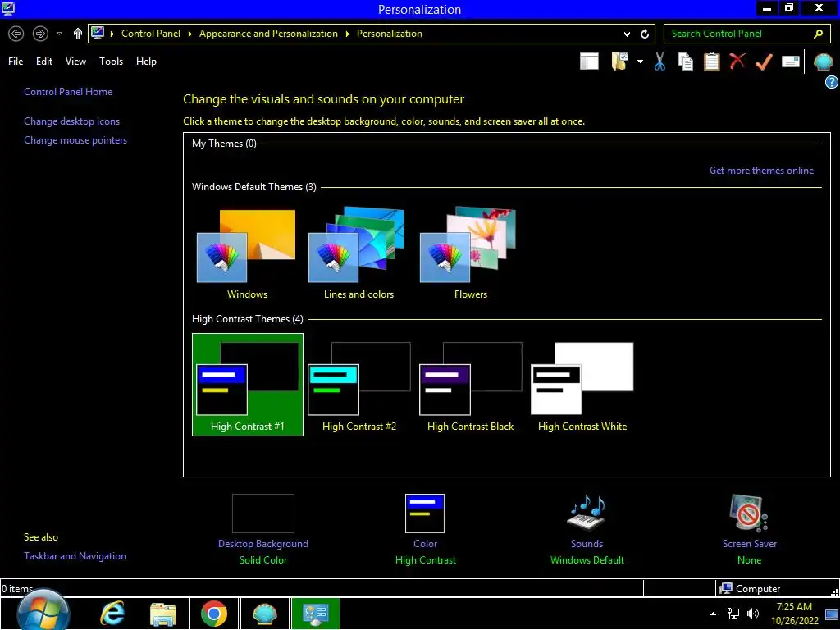Open the File menu

[16, 62]
